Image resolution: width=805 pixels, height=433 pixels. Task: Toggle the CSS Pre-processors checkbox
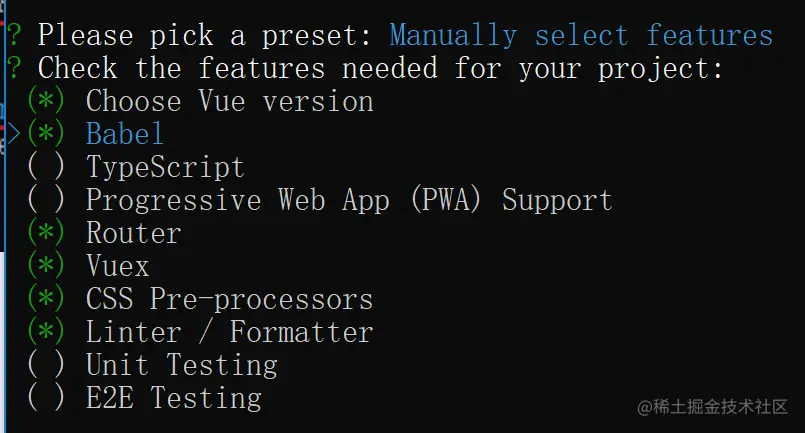click(46, 299)
